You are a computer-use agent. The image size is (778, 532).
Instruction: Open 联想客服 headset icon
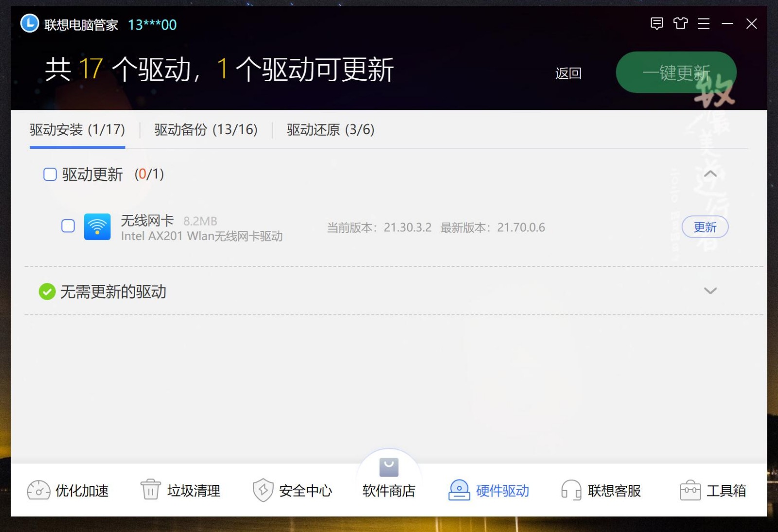point(571,490)
